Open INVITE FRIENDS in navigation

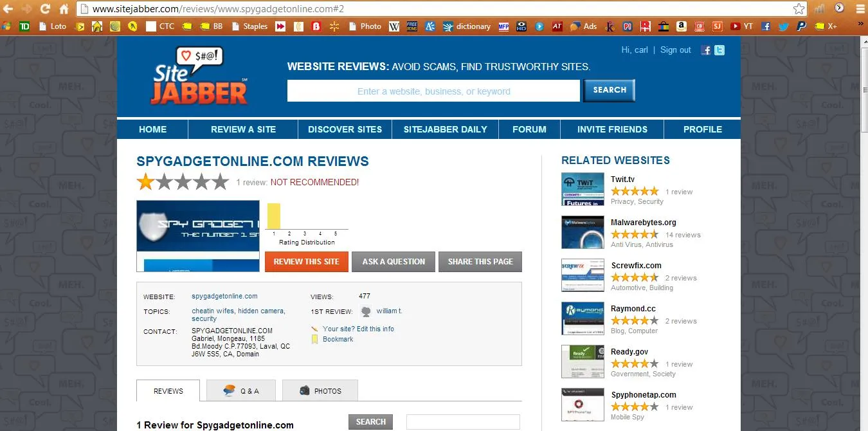pyautogui.click(x=612, y=129)
